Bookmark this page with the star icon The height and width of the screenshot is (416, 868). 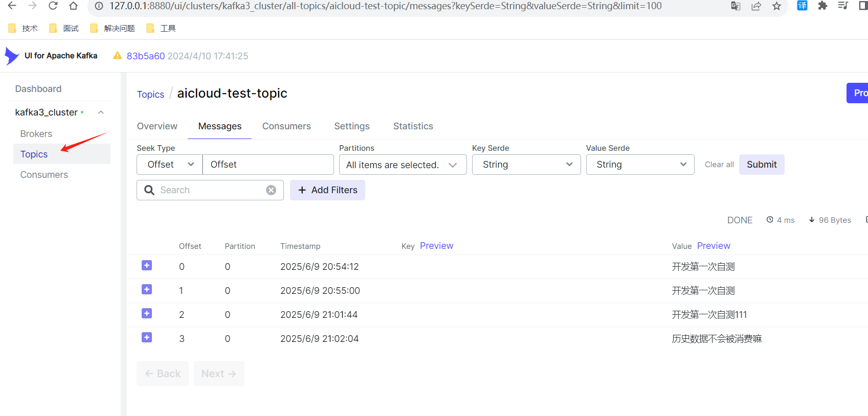pos(776,6)
